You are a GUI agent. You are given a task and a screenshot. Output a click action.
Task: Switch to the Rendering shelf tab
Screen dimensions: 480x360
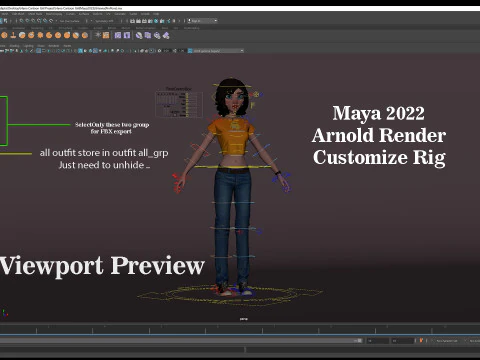(37, 28)
